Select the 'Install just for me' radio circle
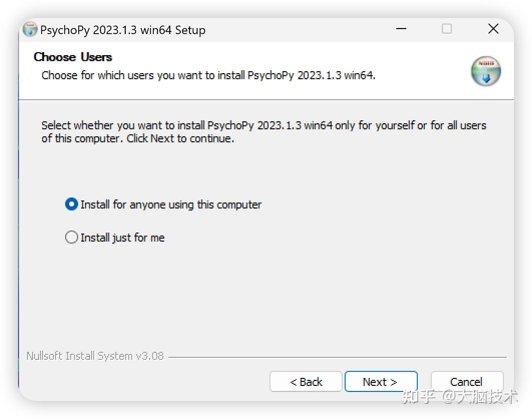The width and height of the screenshot is (532, 419). 72,237
